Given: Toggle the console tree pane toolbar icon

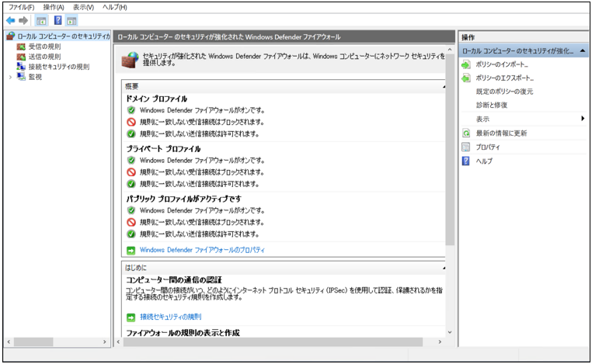Looking at the screenshot, I should (41, 21).
